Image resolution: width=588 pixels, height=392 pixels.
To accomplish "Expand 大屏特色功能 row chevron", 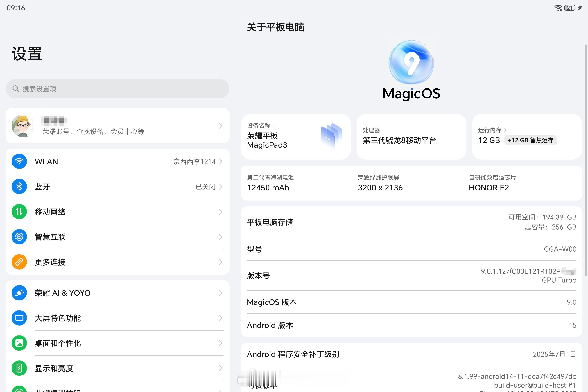I will [x=220, y=318].
